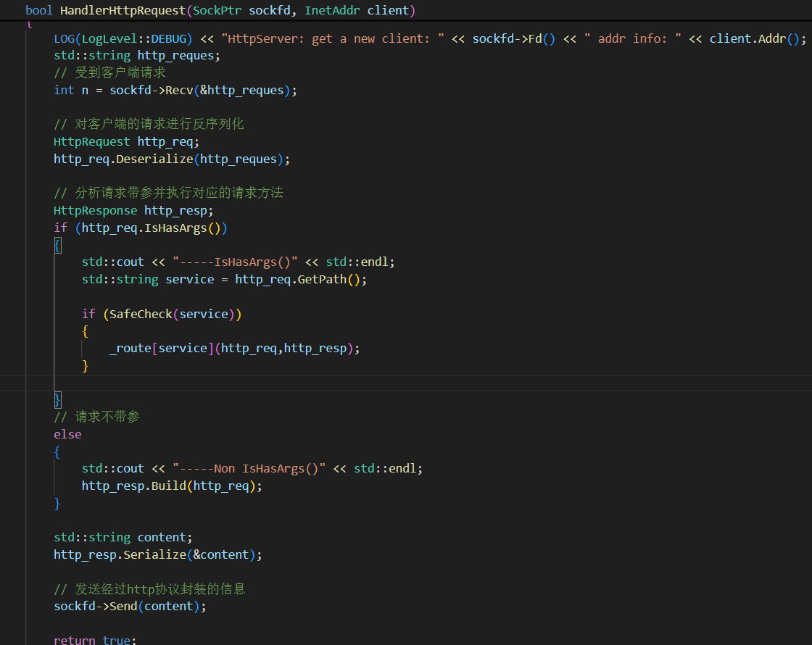Click the comment 对客户端的请求进行反序列化
Image resolution: width=812 pixels, height=645 pixels.
click(149, 124)
